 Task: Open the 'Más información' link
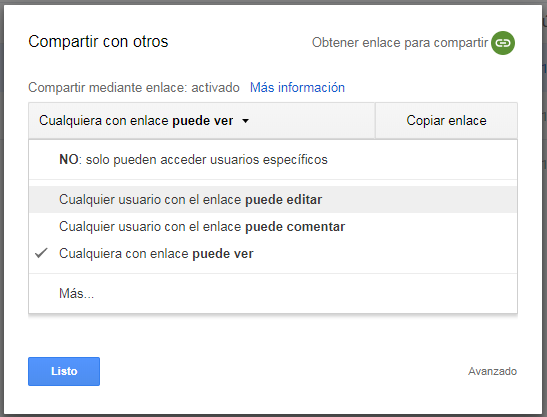[297, 88]
